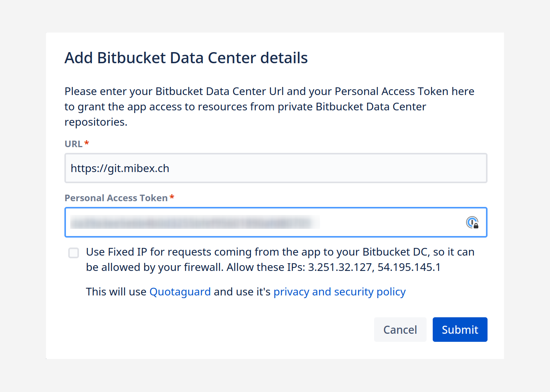Click the URL field label

[x=74, y=144]
